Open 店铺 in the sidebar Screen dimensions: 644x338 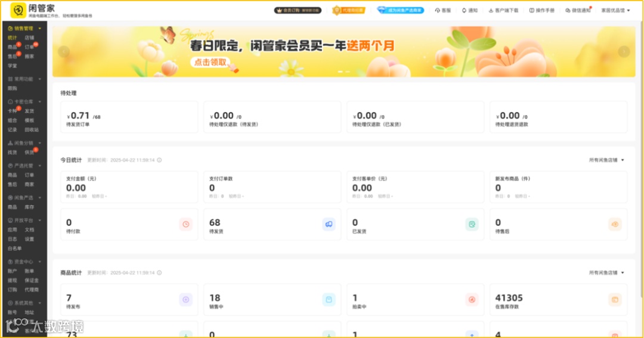pos(29,38)
